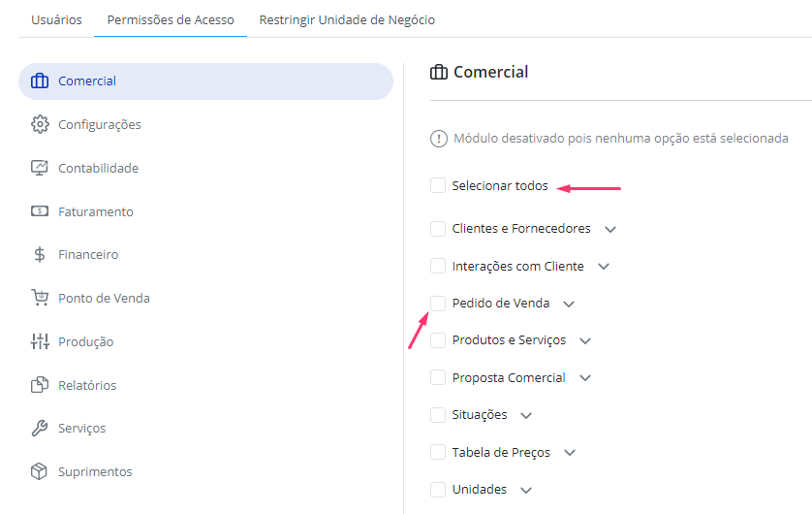Click the Contabilidade monitor chart icon
The image size is (812, 514).
pyautogui.click(x=40, y=168)
